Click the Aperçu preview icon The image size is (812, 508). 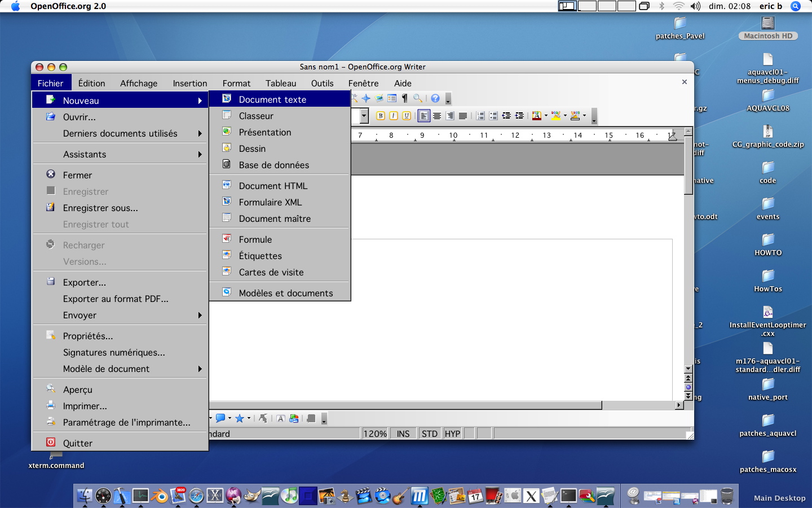[51, 389]
